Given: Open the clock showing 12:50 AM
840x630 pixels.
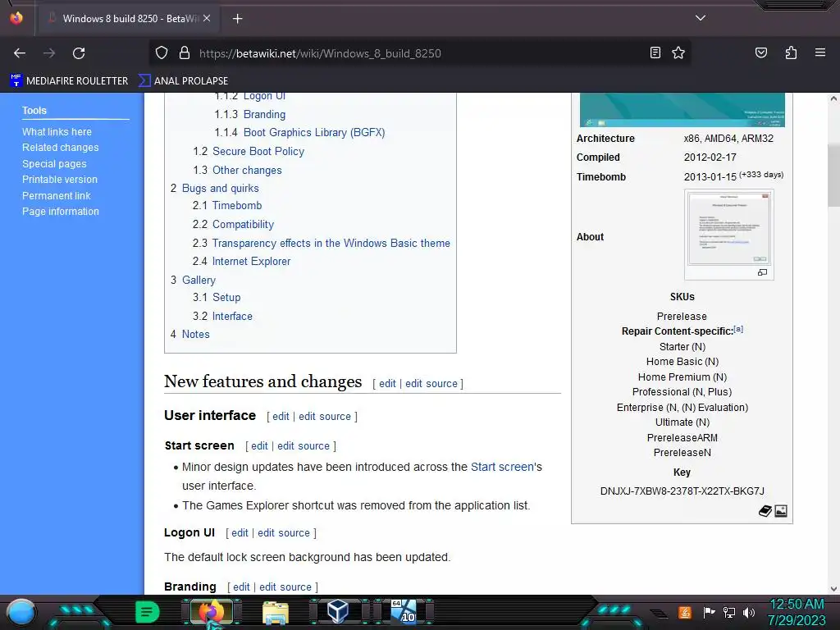Looking at the screenshot, I should [797, 612].
